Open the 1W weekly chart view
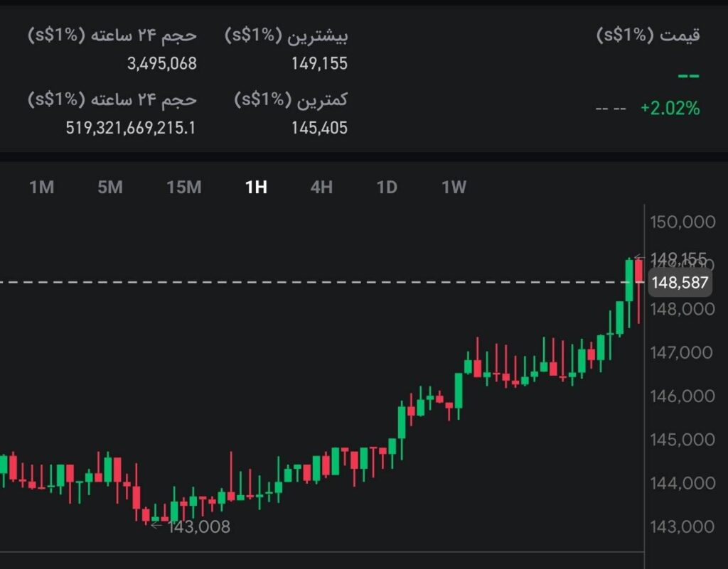This screenshot has width=728, height=569. coord(454,187)
